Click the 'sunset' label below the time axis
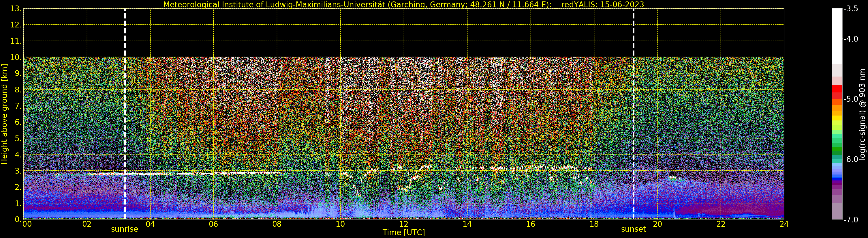The image size is (868, 238). (x=634, y=229)
